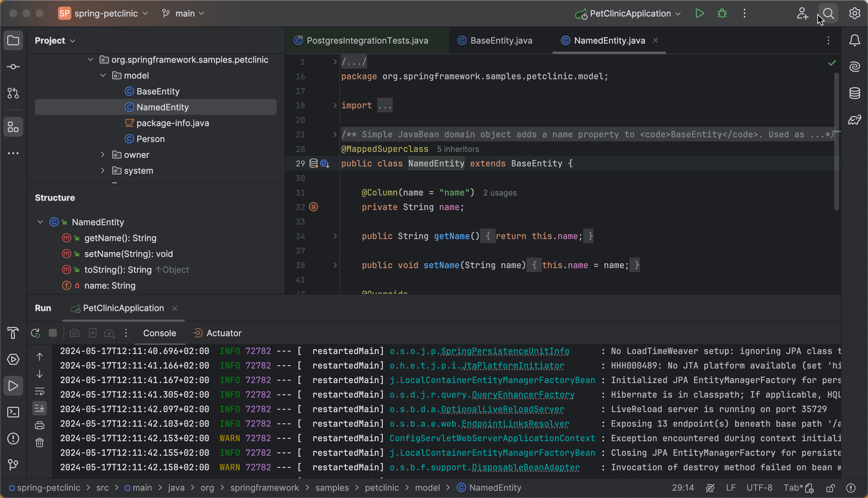Open the Terminal tool window
This screenshot has height=498, width=868.
(13, 412)
